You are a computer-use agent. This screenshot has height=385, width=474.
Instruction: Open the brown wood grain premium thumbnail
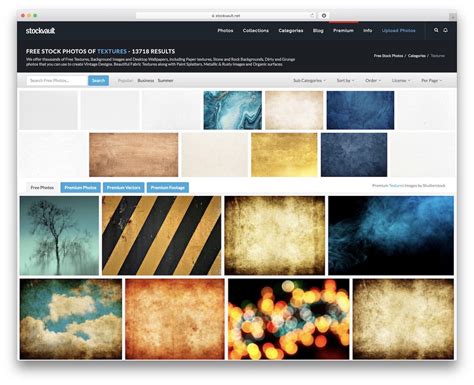point(133,155)
